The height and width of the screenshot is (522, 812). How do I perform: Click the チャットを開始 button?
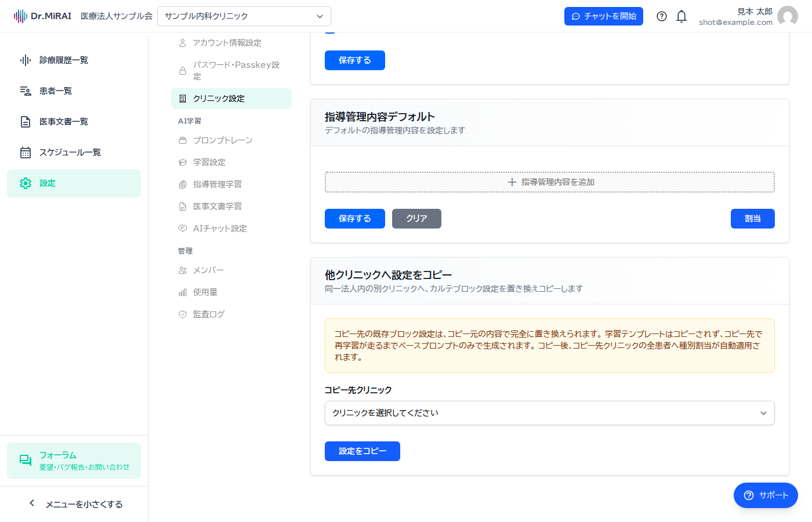(604, 16)
